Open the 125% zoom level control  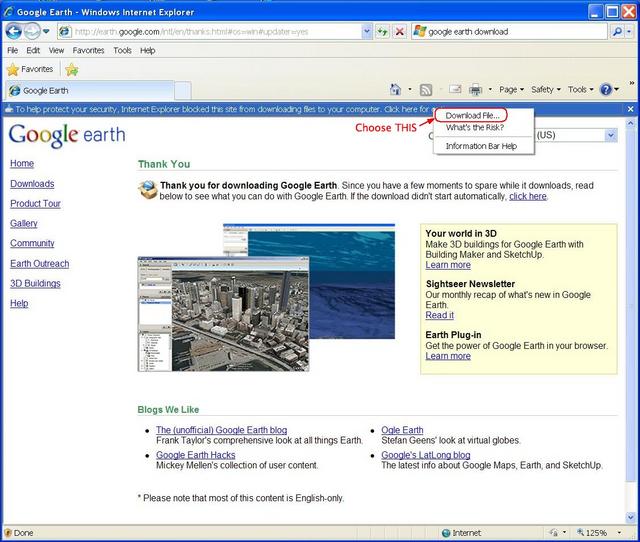coord(599,533)
